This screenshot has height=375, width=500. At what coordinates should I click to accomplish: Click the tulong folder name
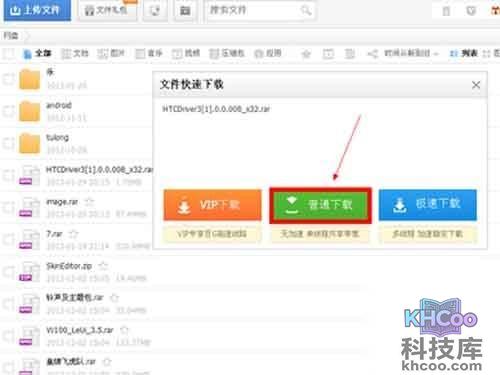57,137
